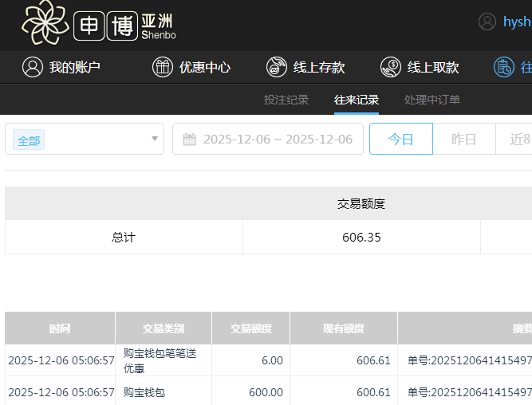Open 我的账户 menu
This screenshot has height=405, width=532.
pos(61,67)
